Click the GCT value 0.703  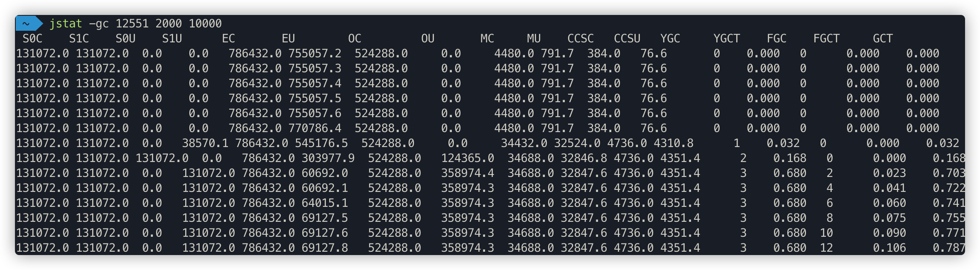pyautogui.click(x=949, y=173)
